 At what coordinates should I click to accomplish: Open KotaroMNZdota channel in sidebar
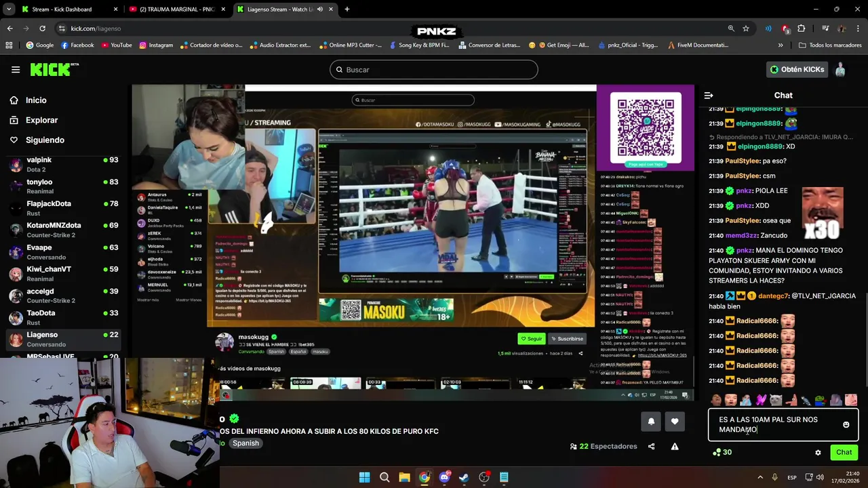[x=63, y=230]
